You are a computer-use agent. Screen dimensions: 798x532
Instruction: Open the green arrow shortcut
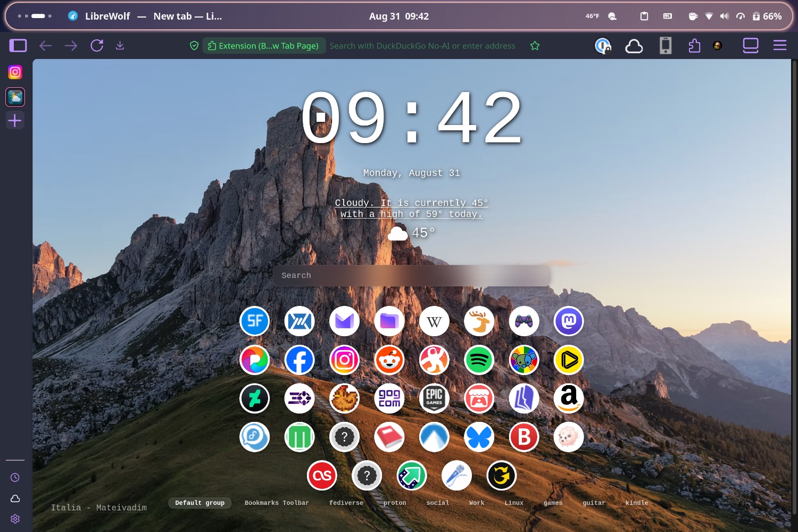[412, 476]
